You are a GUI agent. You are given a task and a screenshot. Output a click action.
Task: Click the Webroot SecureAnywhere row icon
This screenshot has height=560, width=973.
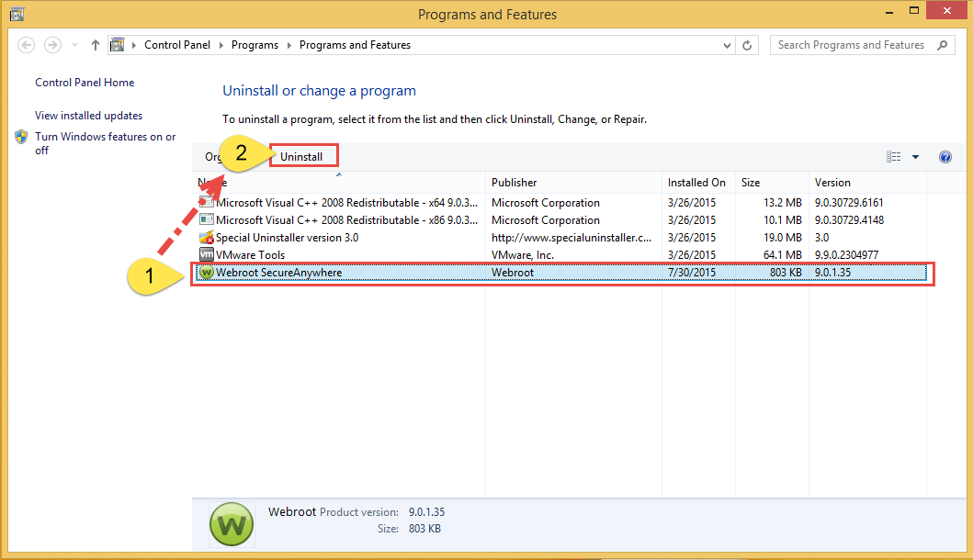click(x=207, y=273)
